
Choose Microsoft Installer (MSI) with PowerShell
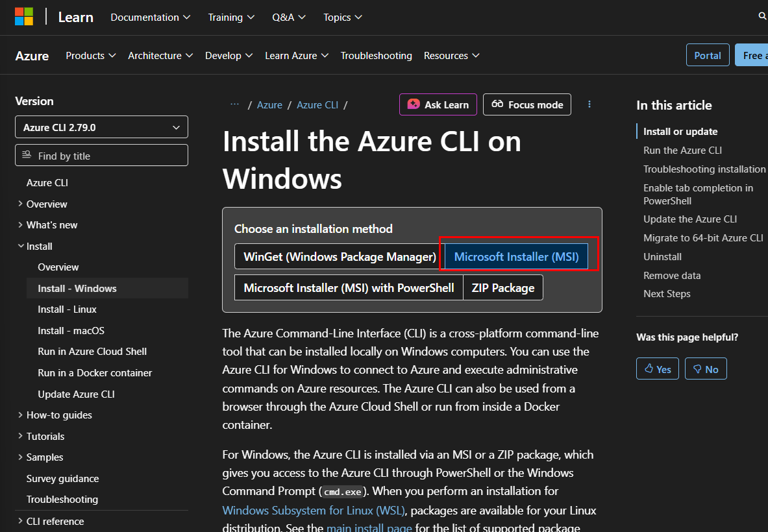pyautogui.click(x=349, y=288)
